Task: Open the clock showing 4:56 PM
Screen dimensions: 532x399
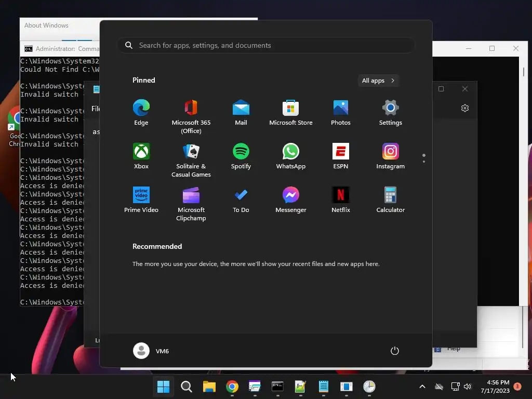Action: point(495,387)
